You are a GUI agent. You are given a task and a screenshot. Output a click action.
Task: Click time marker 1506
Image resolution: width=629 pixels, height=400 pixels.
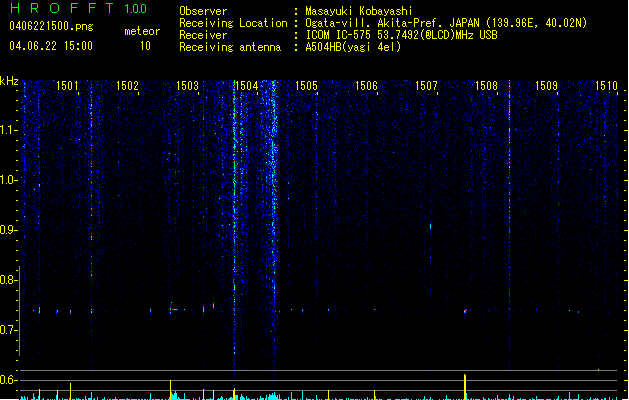tap(366, 86)
